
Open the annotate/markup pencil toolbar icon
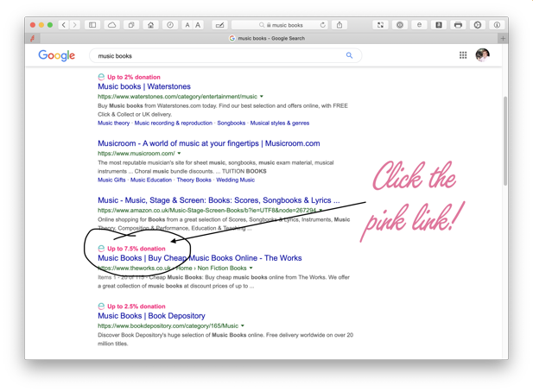pyautogui.click(x=220, y=25)
